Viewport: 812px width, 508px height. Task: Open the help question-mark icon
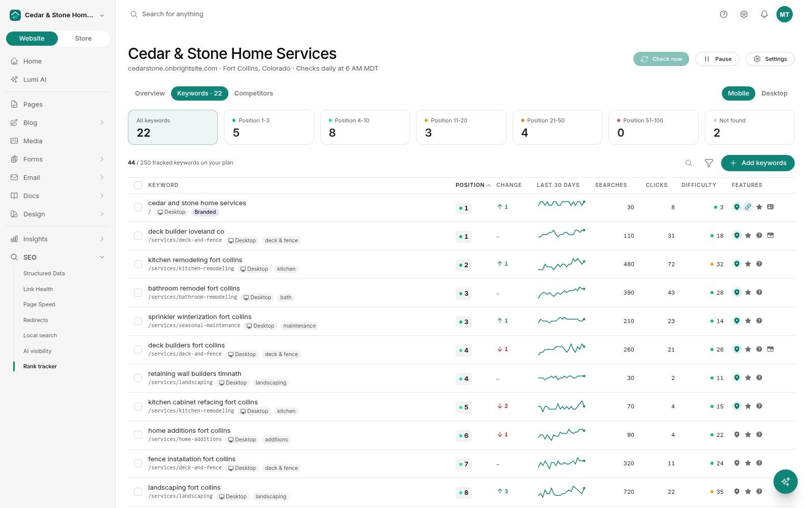724,14
